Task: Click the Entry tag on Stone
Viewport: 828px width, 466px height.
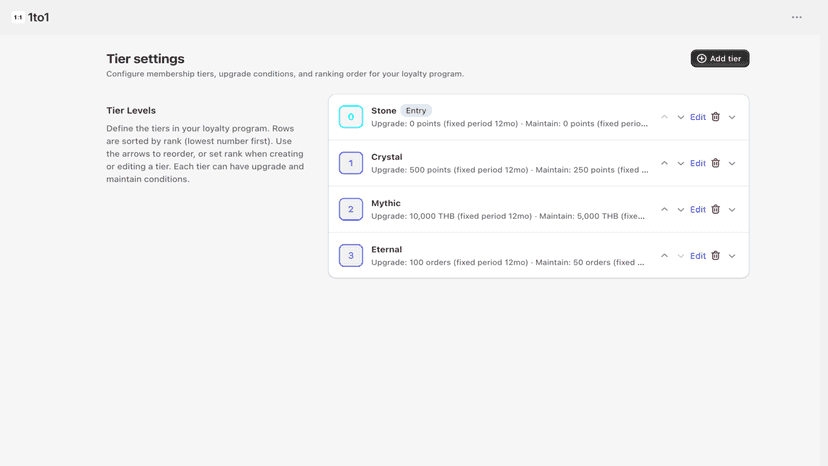Action: pos(416,110)
